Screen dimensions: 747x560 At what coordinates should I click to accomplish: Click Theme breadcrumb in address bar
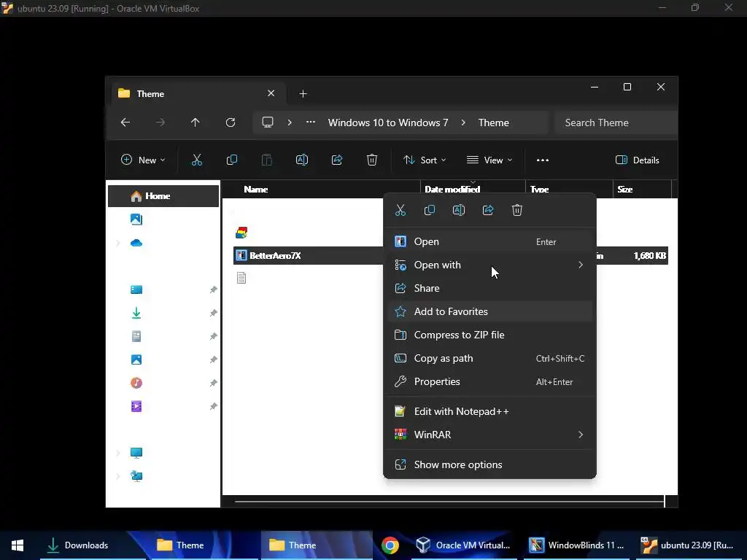pyautogui.click(x=494, y=122)
